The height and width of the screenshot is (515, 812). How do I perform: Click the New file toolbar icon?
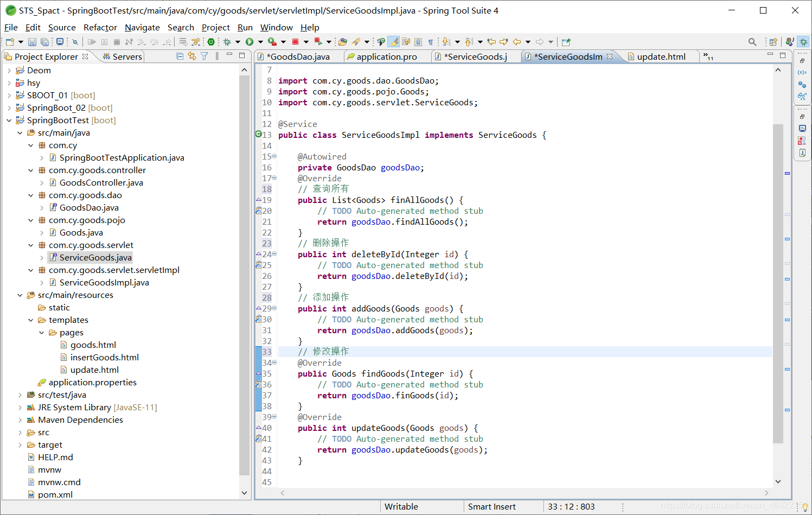pyautogui.click(x=10, y=42)
